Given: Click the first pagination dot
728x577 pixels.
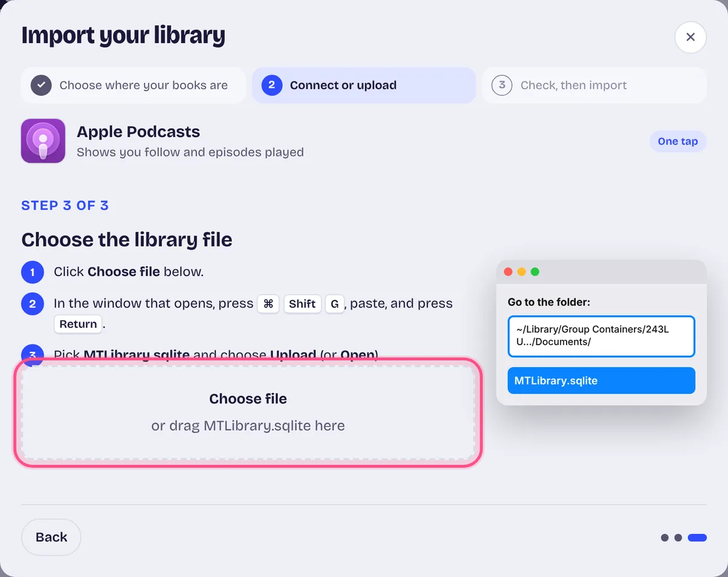Looking at the screenshot, I should (665, 538).
